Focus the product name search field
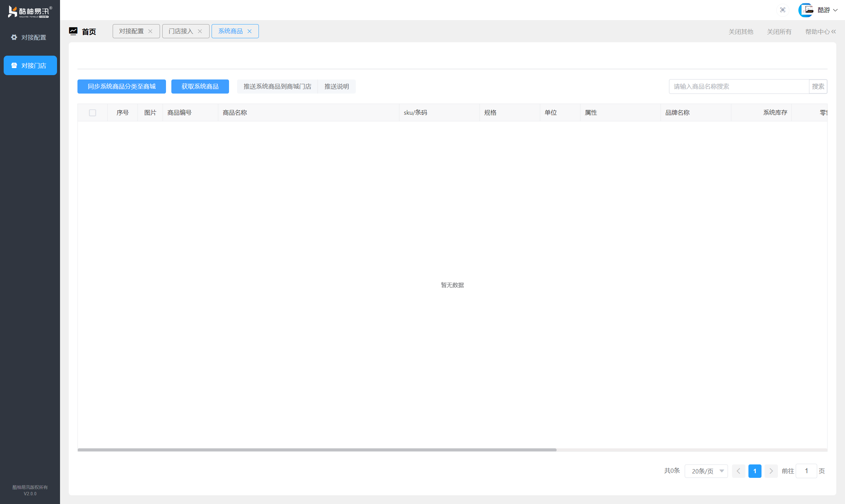 point(738,87)
